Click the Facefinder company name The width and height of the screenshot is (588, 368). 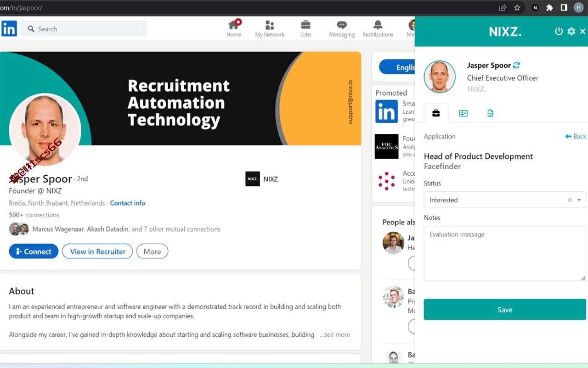tap(442, 167)
